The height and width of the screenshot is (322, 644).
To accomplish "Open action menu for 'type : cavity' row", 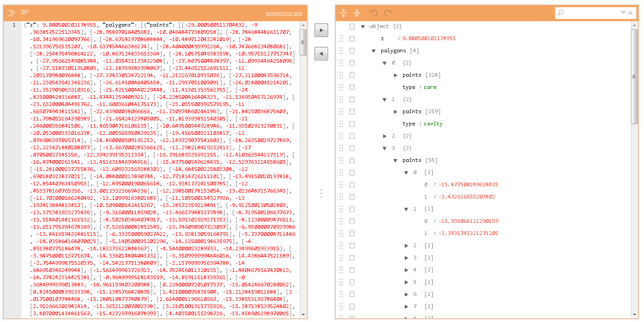I will [352, 124].
